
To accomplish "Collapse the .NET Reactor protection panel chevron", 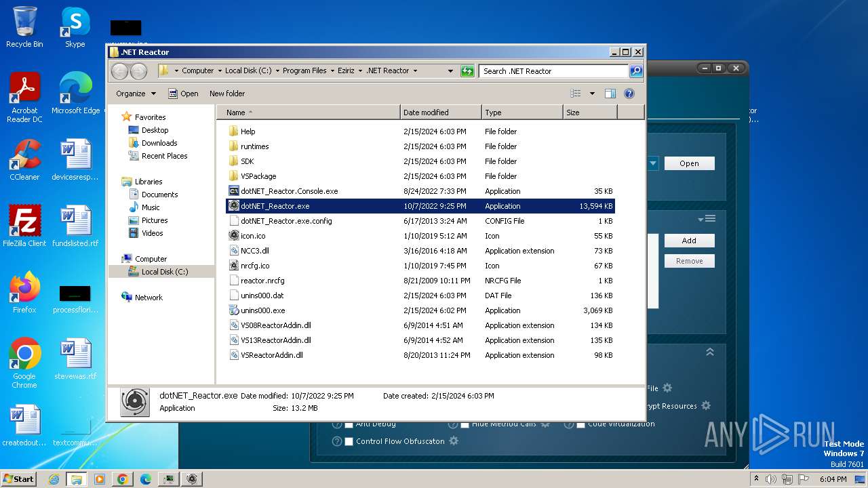I will click(710, 352).
